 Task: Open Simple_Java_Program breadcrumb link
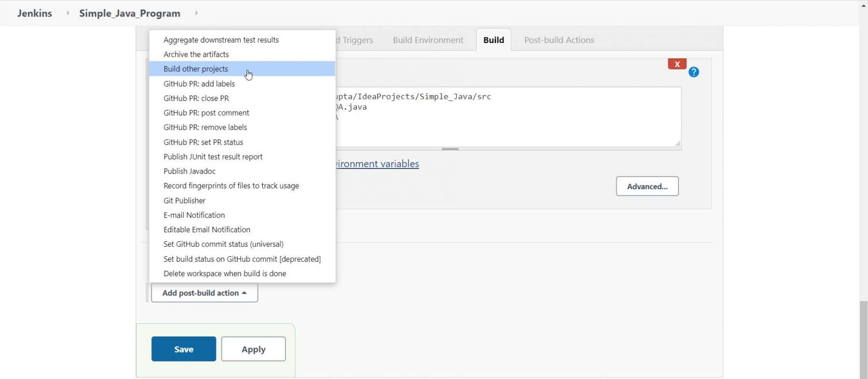coord(130,13)
